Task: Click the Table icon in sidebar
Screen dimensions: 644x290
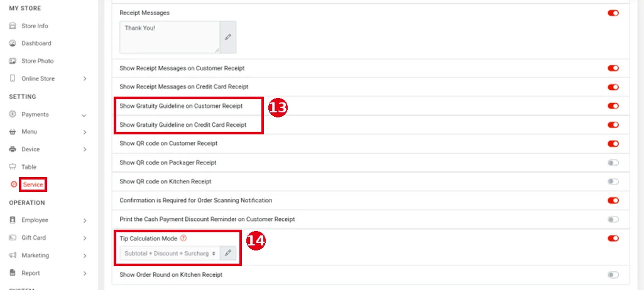Action: [x=13, y=167]
